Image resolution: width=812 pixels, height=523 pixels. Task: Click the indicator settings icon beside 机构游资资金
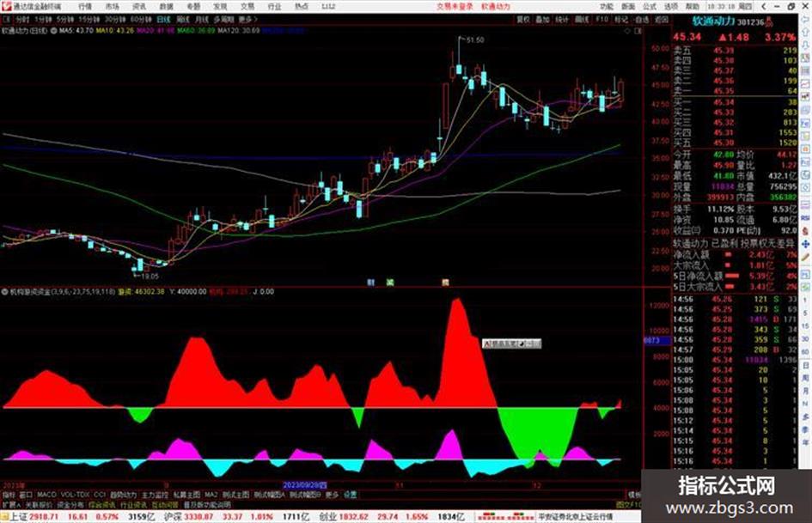(x=4, y=292)
